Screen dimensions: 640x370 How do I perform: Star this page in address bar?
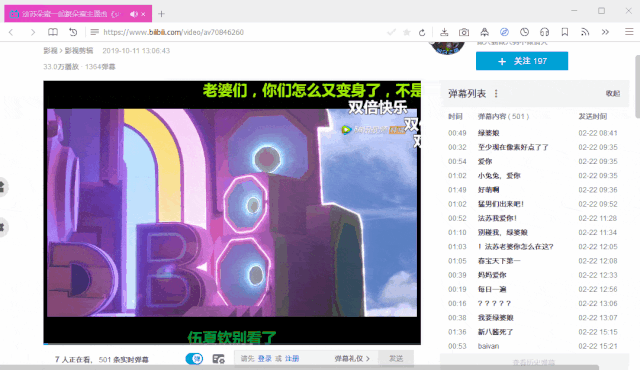(x=407, y=32)
